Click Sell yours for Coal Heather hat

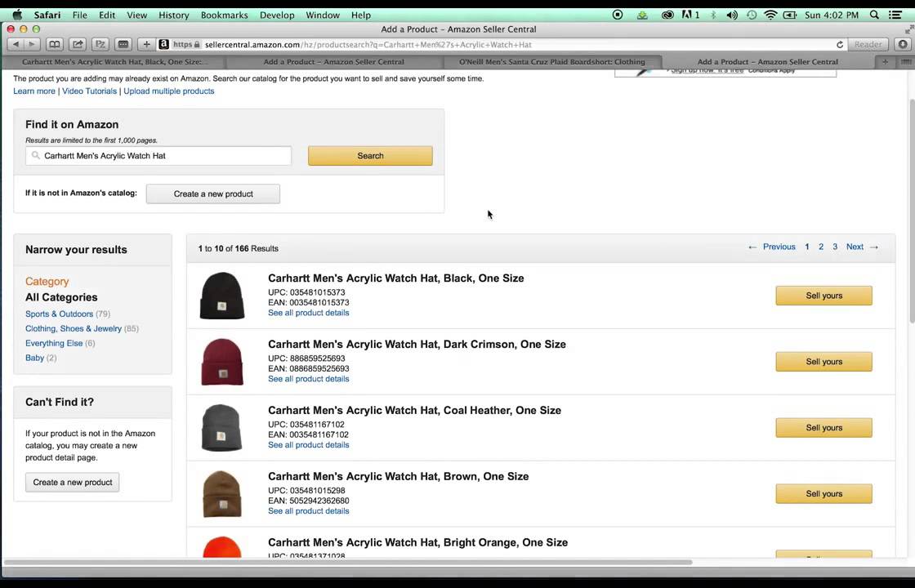point(823,428)
